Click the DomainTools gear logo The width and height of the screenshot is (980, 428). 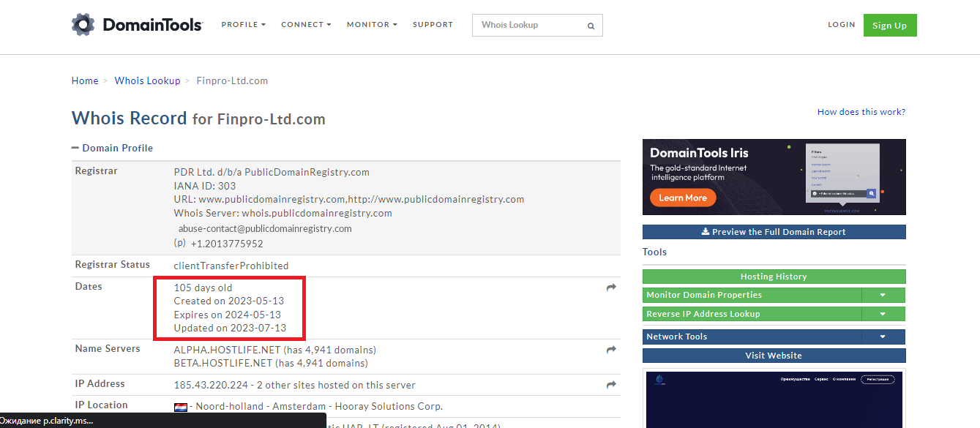(x=83, y=24)
